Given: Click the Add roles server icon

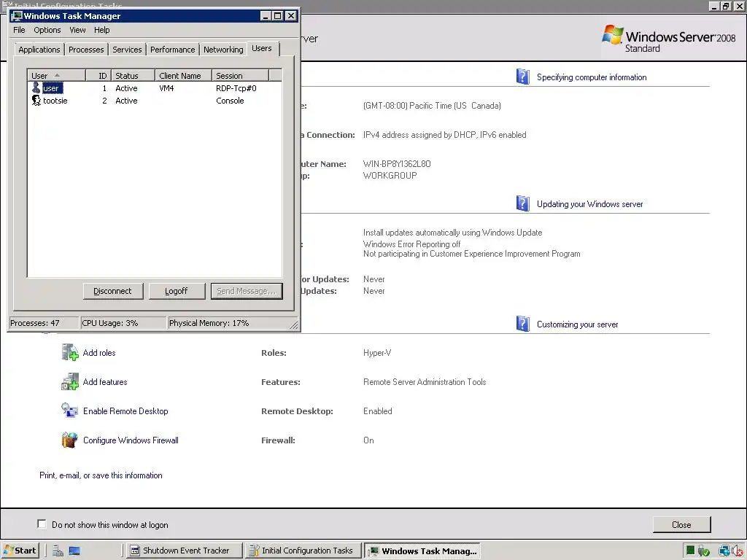Looking at the screenshot, I should (x=70, y=352).
